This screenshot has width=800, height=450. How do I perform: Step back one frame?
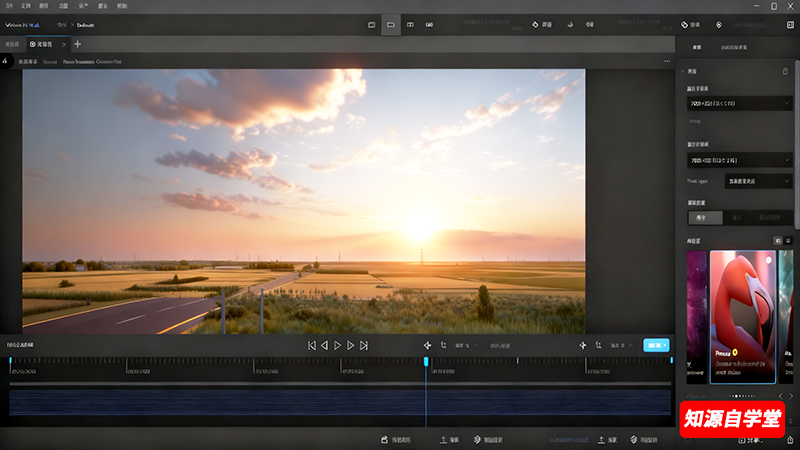point(325,345)
